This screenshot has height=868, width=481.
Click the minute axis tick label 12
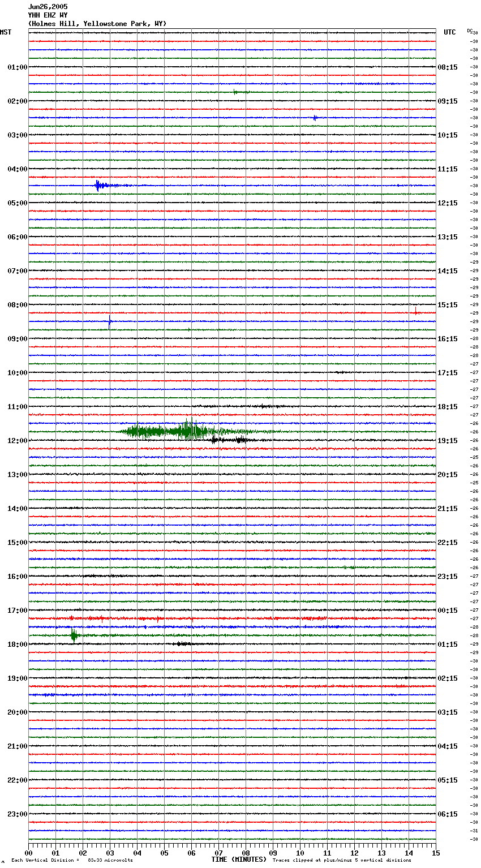pyautogui.click(x=354, y=853)
